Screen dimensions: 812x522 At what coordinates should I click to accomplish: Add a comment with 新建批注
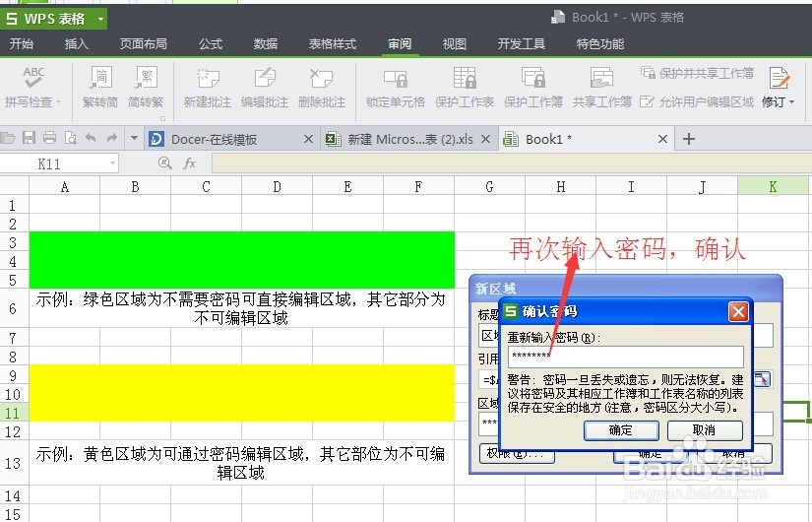click(208, 87)
